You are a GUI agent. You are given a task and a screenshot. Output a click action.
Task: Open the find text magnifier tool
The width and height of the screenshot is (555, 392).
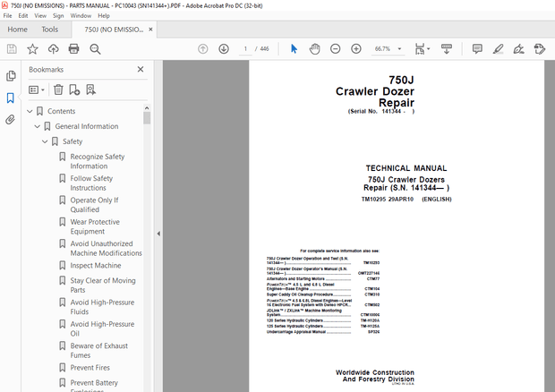[95, 49]
